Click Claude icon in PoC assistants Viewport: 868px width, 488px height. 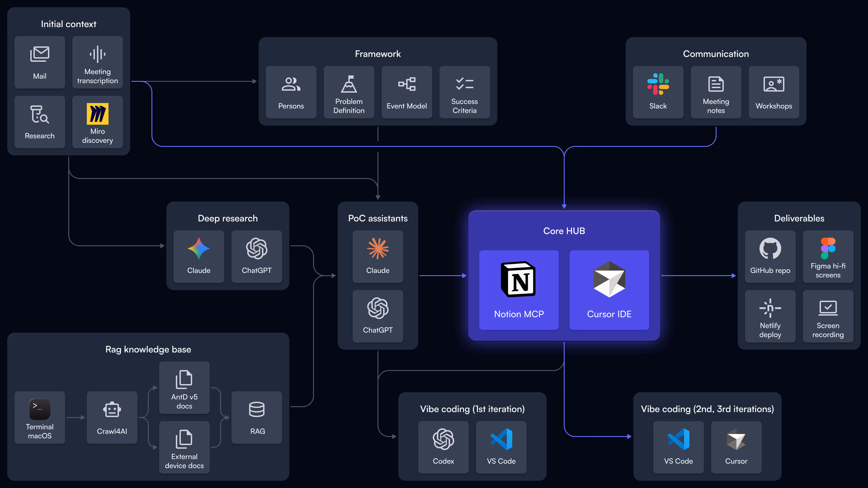[378, 249]
